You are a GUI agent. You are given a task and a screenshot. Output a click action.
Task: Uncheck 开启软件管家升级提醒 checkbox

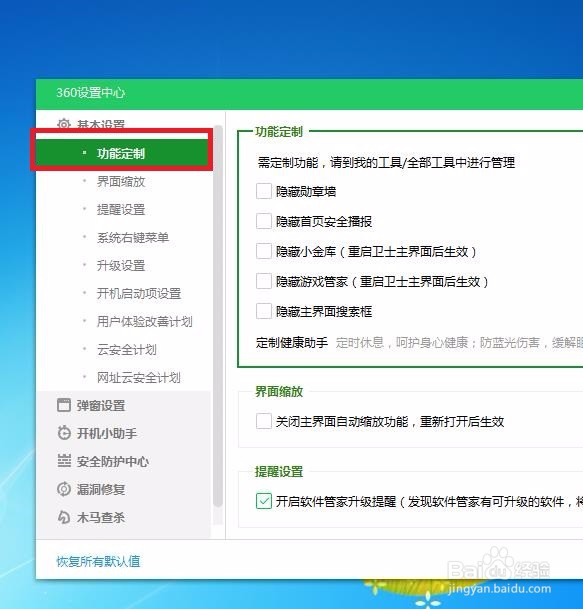click(x=264, y=501)
